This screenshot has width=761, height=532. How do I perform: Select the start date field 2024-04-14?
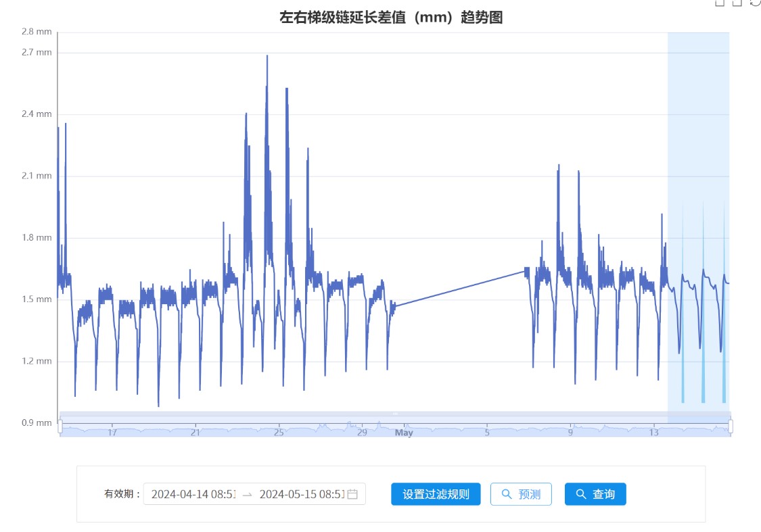pyautogui.click(x=193, y=494)
